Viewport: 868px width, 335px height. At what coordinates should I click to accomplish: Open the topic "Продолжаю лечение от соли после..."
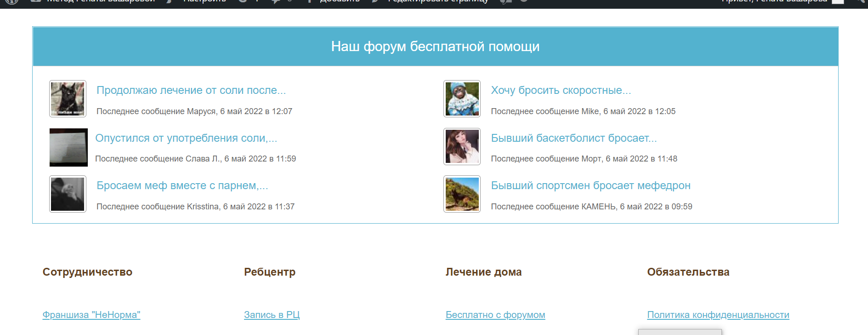(x=191, y=90)
